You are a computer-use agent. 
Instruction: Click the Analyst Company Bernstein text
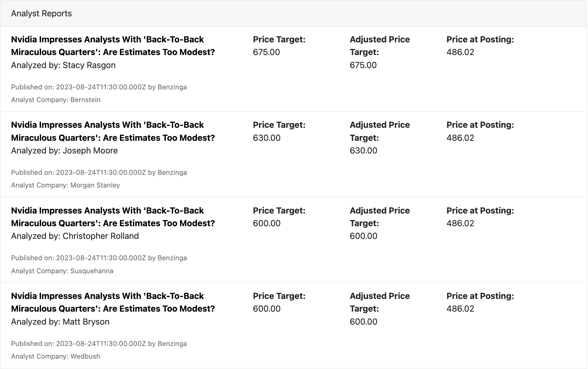coord(56,100)
